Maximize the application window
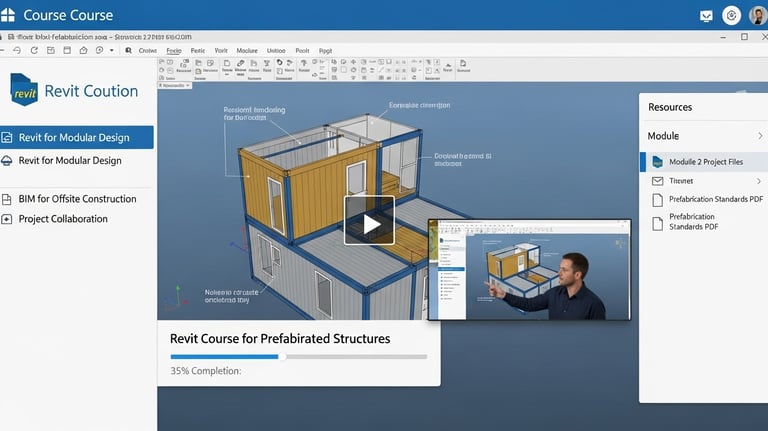This screenshot has height=431, width=768. click(x=744, y=37)
